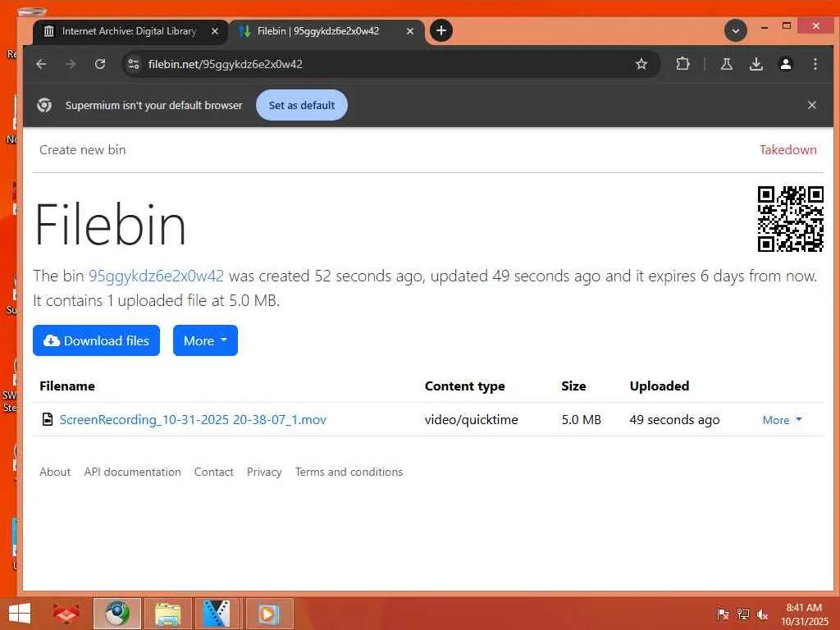Click the 5.0 MB size cell

[x=582, y=419]
